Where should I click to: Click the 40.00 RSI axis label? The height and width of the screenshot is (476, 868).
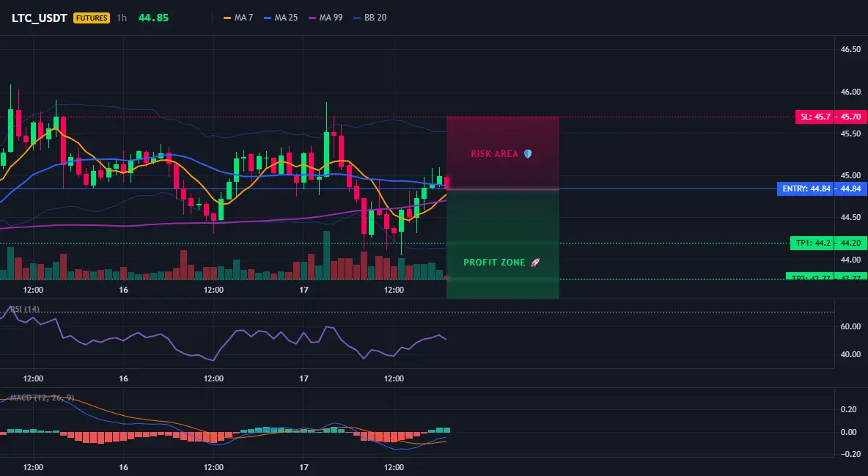(850, 354)
